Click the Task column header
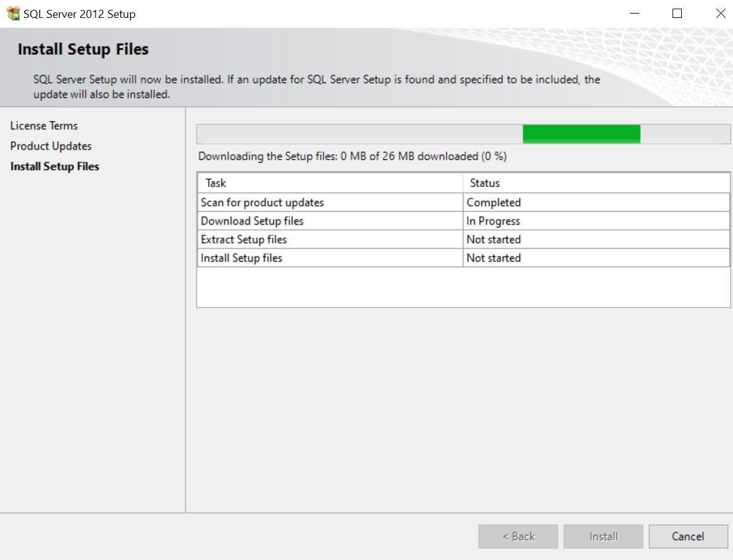The height and width of the screenshot is (560, 733). tap(216, 183)
